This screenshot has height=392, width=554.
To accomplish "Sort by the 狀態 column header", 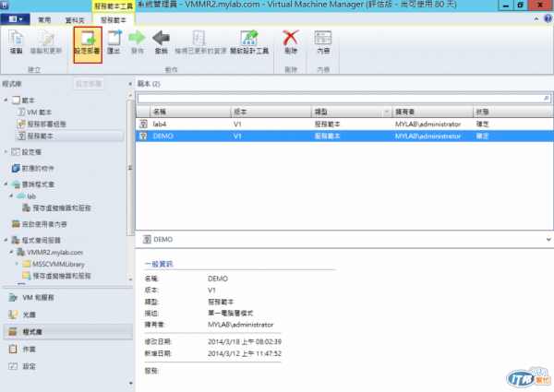I will tap(513, 112).
